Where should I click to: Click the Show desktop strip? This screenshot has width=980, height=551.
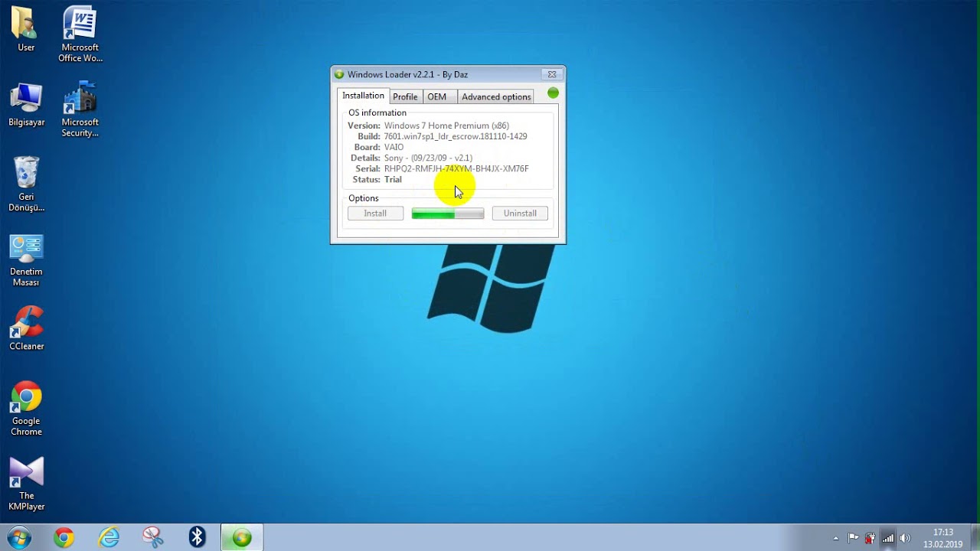(975, 537)
